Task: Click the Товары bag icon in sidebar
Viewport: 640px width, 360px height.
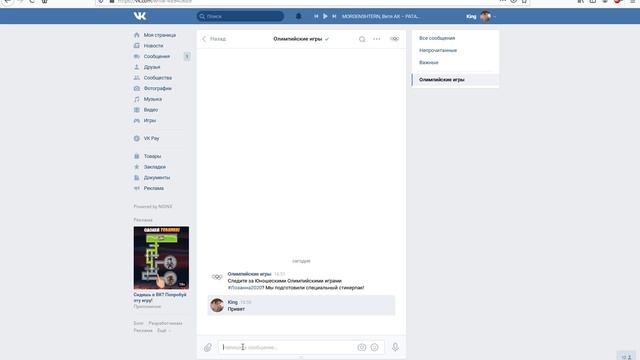Action: click(x=137, y=156)
